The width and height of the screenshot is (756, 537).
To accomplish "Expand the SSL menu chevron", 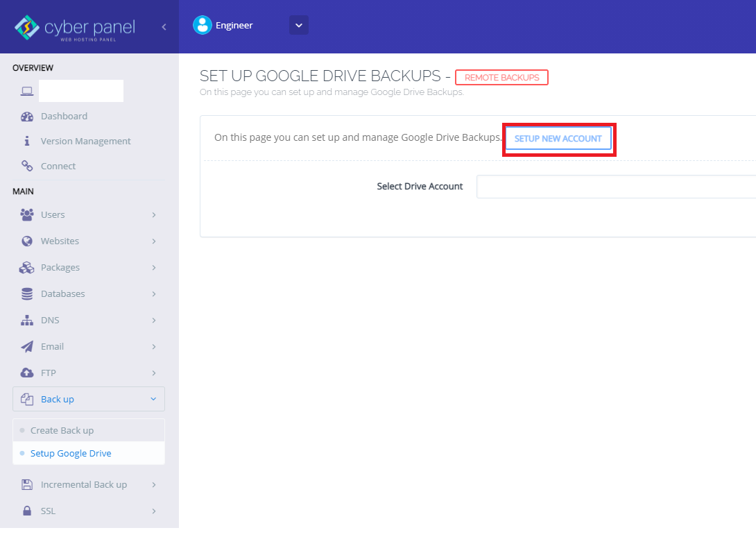I will [x=154, y=511].
